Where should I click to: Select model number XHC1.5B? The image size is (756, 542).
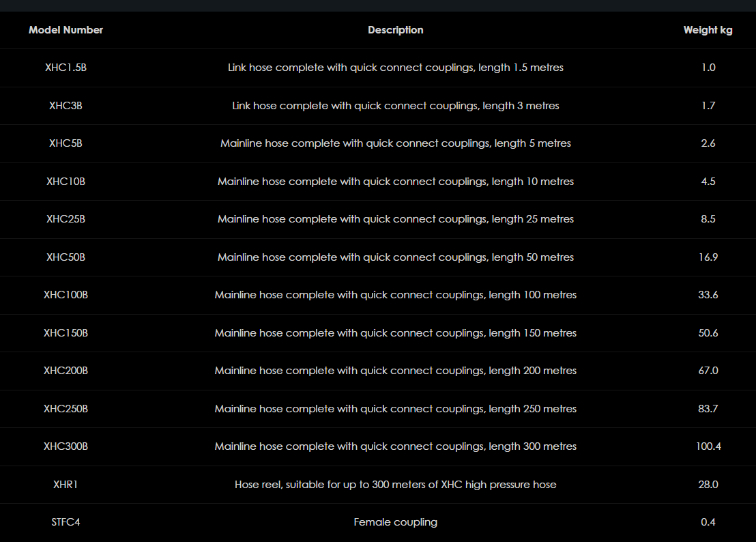(x=66, y=68)
